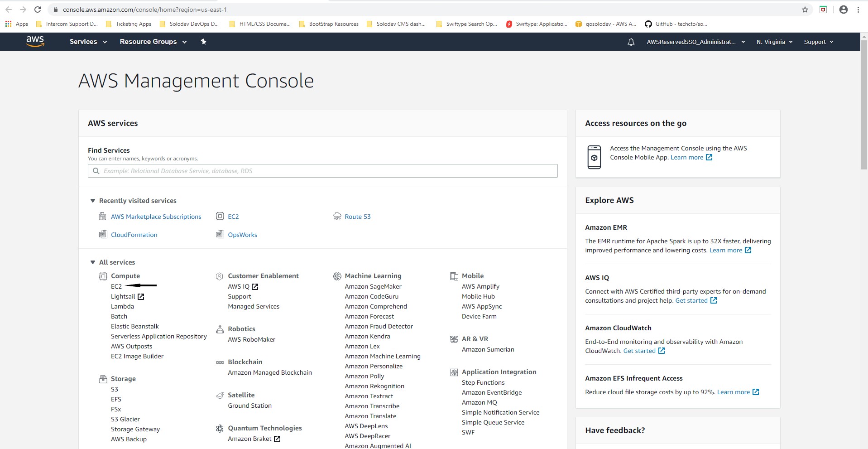Open the BootStrap Resources bookmark folder
This screenshot has width=868, height=449.
click(x=329, y=24)
